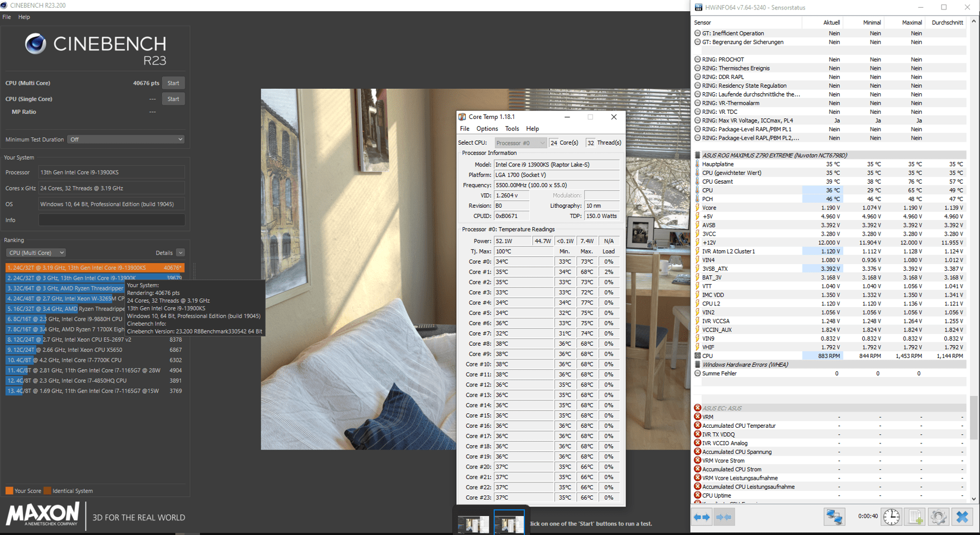Select ranking row 13 i7-1165G7 @15W
This screenshot has height=535, width=980.
[94, 391]
